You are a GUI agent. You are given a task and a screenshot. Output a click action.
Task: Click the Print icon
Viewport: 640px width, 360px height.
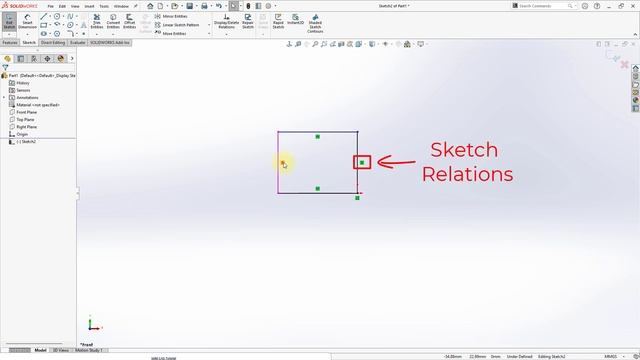click(204, 6)
